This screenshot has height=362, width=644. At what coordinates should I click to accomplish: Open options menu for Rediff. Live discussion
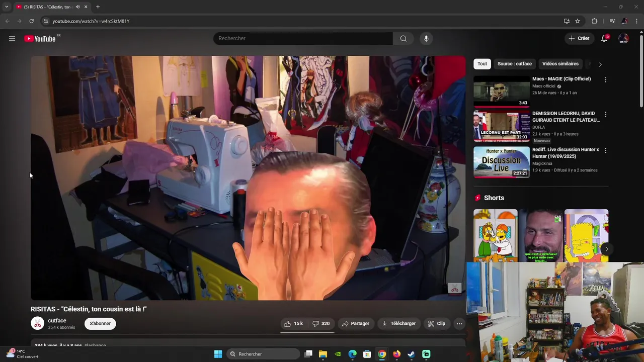coord(605,150)
